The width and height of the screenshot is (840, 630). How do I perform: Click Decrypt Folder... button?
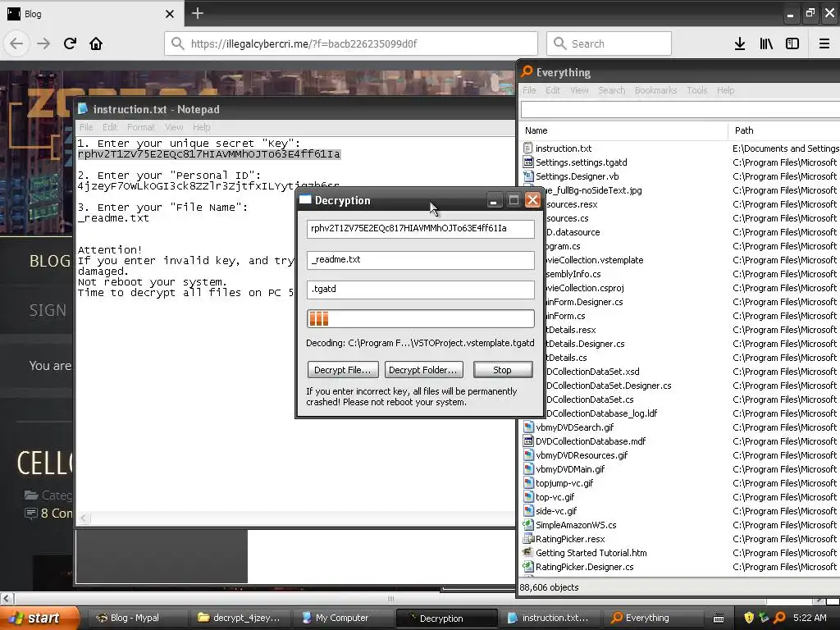pyautogui.click(x=422, y=370)
